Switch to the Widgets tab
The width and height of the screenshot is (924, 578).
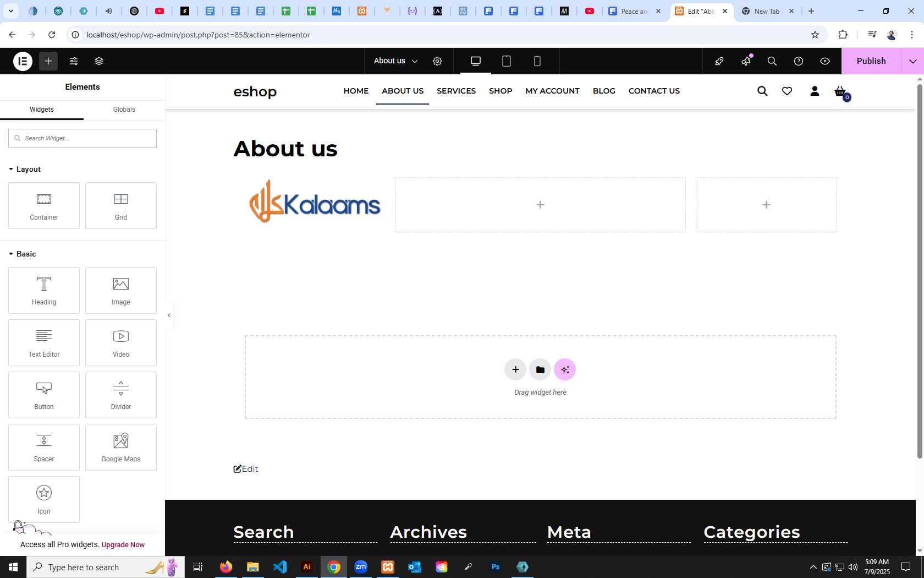point(42,110)
